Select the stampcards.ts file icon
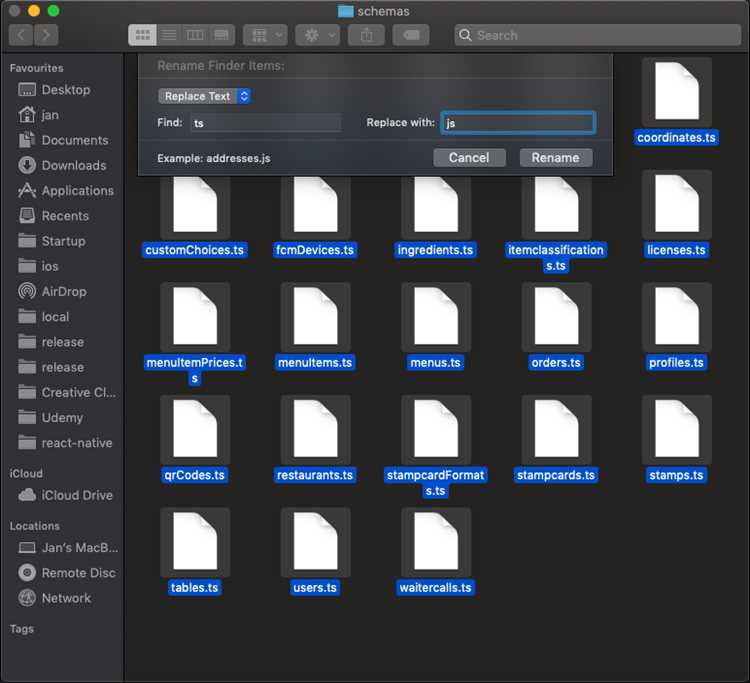 point(557,430)
